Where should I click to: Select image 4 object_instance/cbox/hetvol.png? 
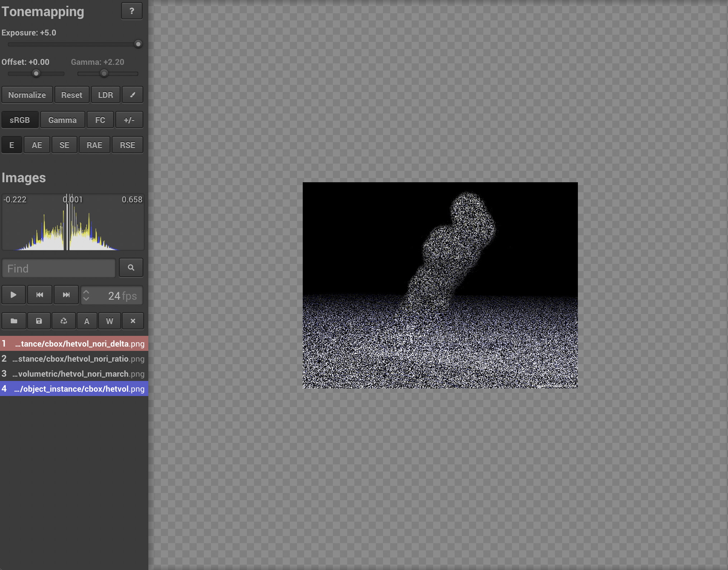(74, 389)
